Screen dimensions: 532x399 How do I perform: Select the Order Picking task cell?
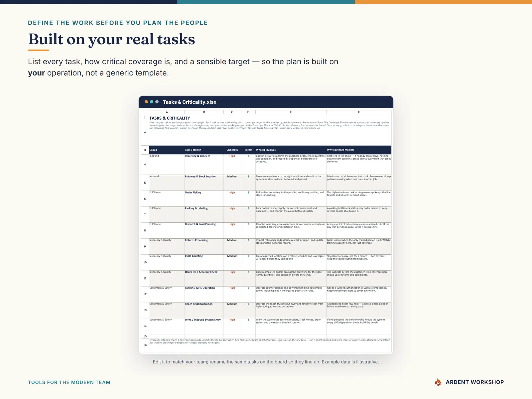click(204, 199)
